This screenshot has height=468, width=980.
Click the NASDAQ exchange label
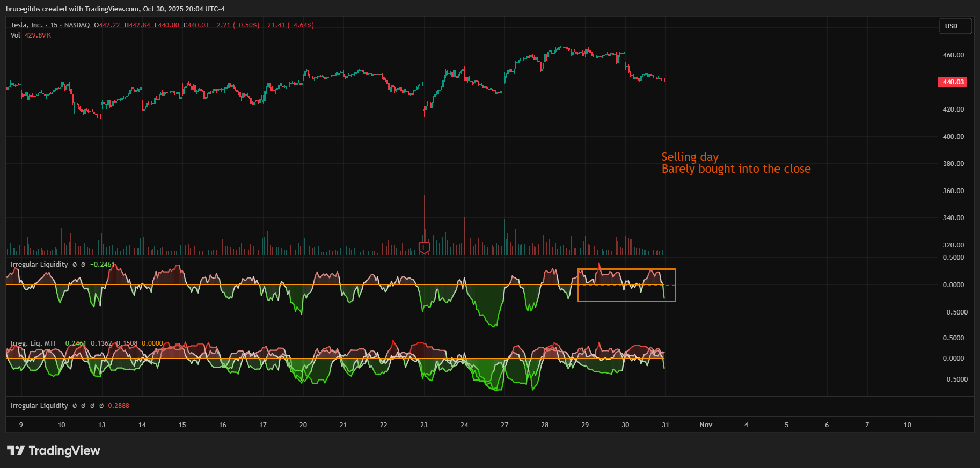coord(77,25)
